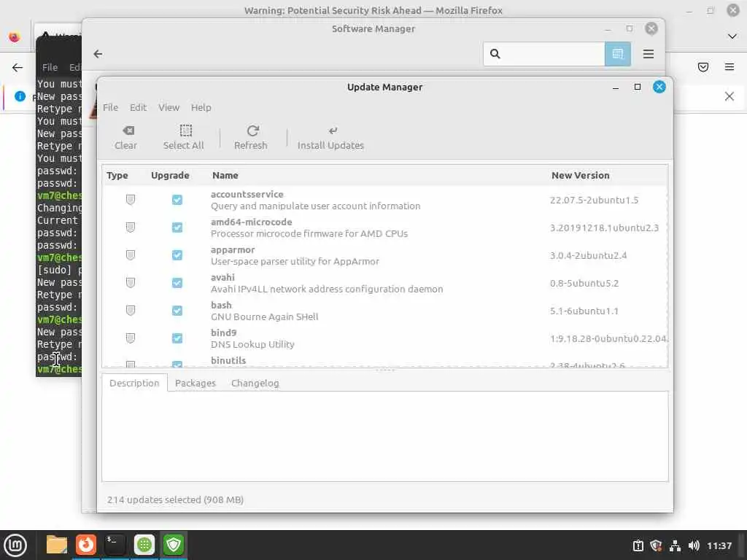Open the Linux Mint start menu
The image size is (747, 560).
(x=15, y=545)
